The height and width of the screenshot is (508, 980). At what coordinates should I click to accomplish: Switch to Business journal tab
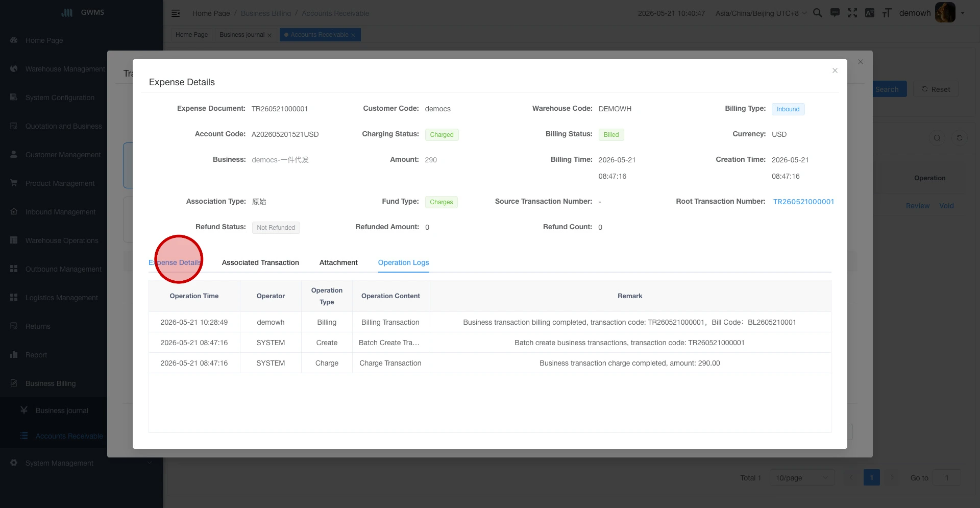click(242, 35)
